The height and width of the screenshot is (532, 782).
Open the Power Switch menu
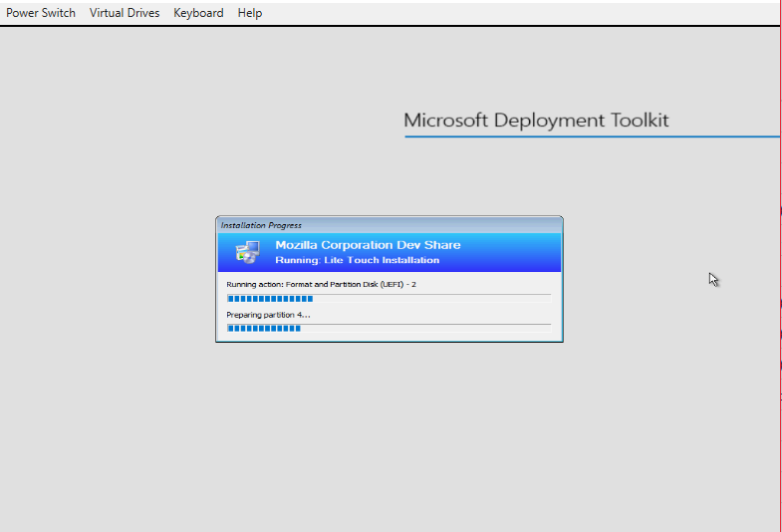click(x=41, y=13)
